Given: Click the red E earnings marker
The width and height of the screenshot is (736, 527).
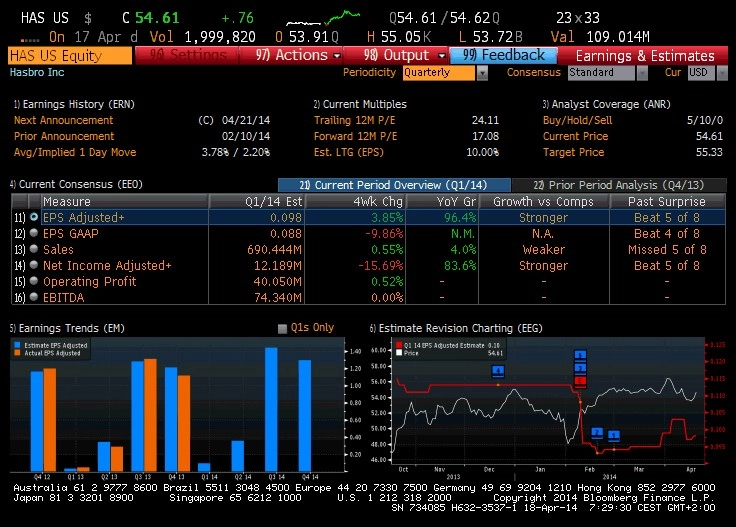Looking at the screenshot, I should (x=580, y=380).
